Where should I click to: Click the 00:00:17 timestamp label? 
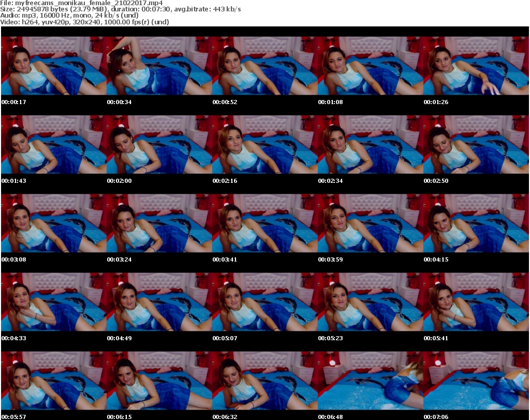13,102
